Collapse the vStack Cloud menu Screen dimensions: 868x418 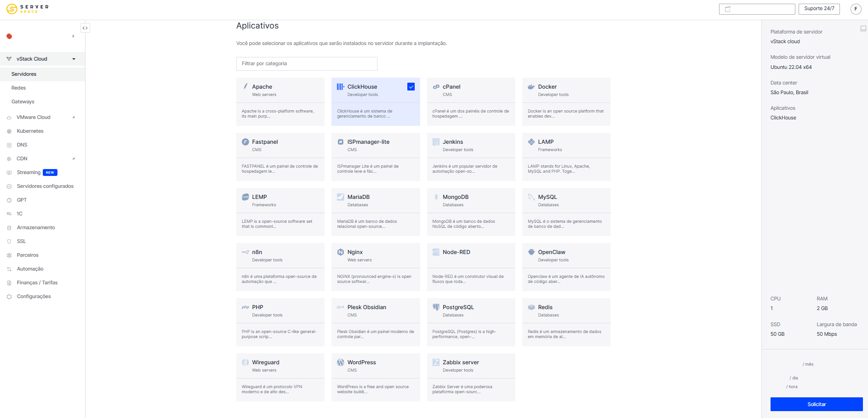tap(74, 59)
